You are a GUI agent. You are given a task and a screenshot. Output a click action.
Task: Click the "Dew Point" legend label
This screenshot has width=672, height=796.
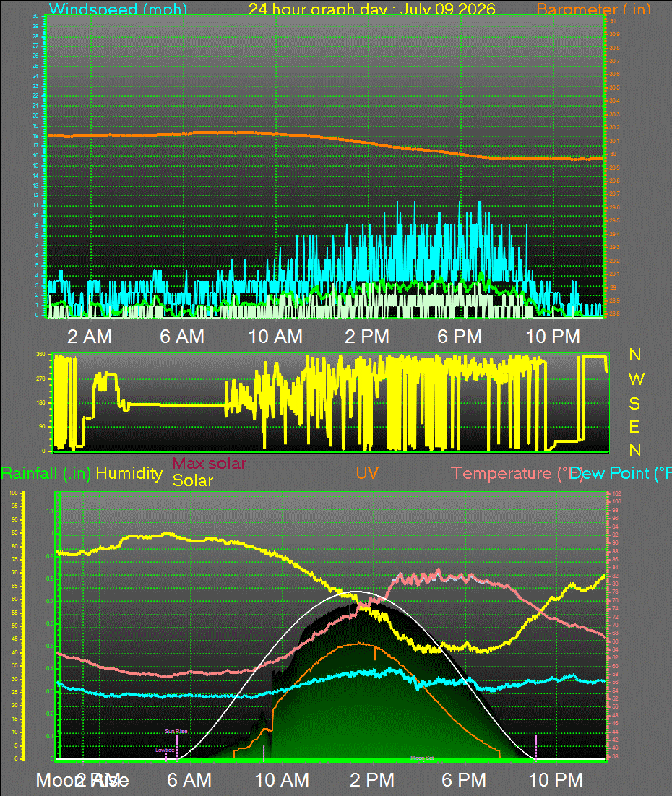(620, 474)
